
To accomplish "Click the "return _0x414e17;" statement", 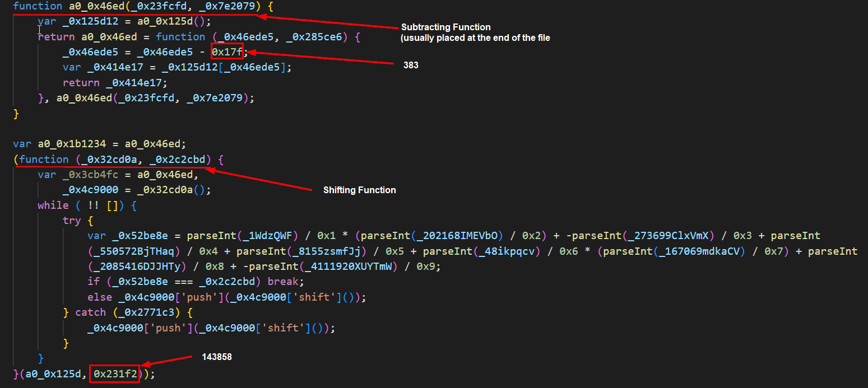I will [x=115, y=82].
